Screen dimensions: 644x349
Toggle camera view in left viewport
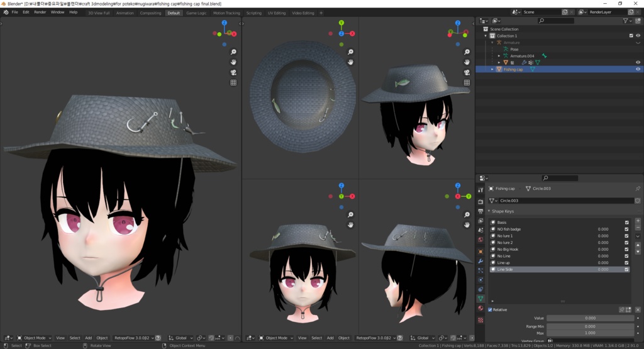point(233,72)
